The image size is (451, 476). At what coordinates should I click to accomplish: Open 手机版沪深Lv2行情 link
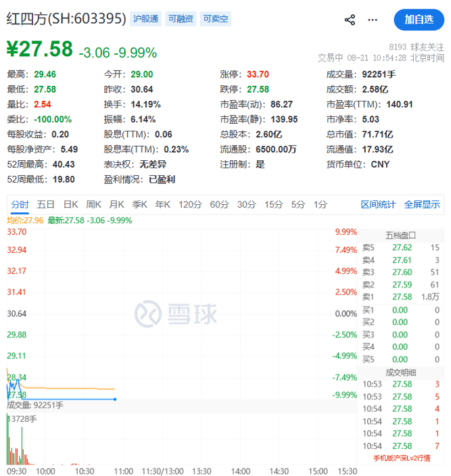coord(402,458)
